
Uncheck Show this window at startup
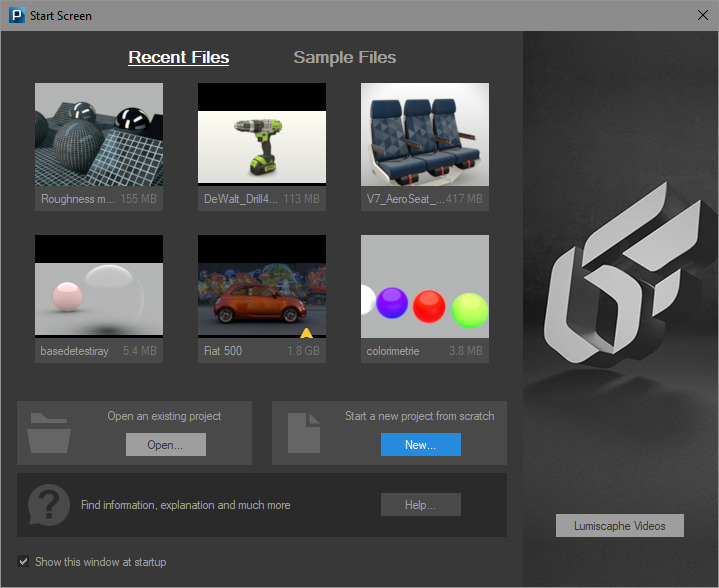point(23,561)
